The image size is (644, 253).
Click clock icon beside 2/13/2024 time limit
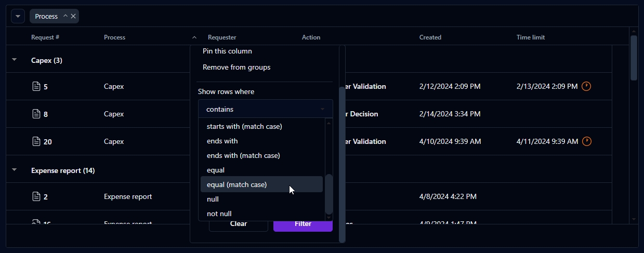(586, 86)
